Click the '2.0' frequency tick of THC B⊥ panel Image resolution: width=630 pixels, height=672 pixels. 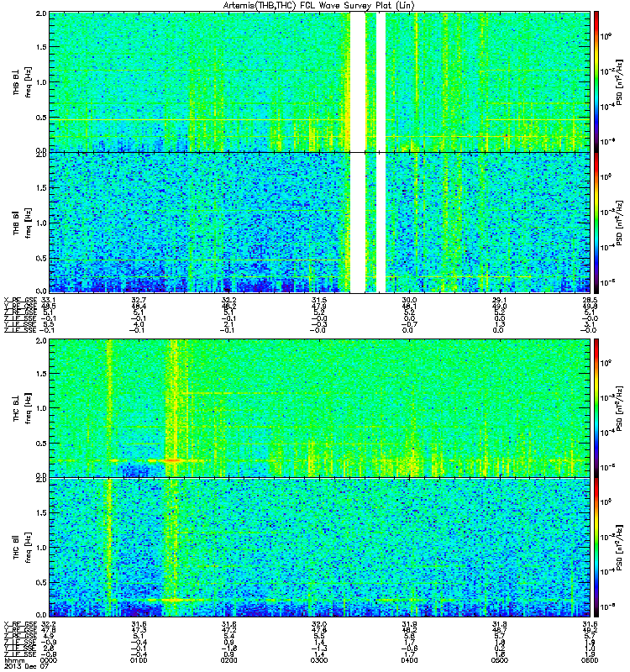click(41, 341)
